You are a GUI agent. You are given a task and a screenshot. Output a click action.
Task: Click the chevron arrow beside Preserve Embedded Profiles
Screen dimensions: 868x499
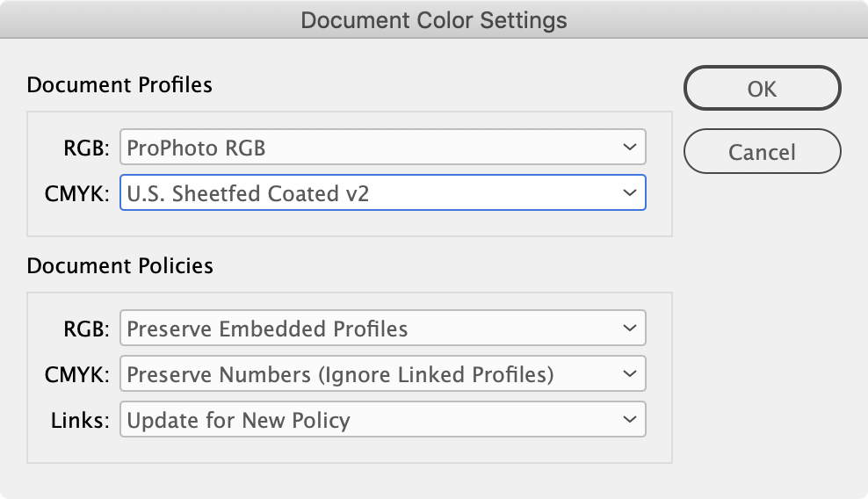click(628, 329)
